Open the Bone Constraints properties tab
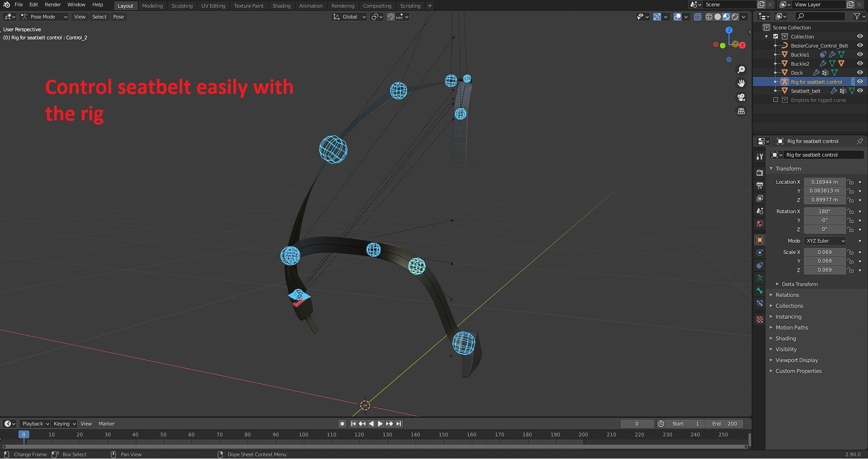This screenshot has width=868, height=459. (x=760, y=303)
